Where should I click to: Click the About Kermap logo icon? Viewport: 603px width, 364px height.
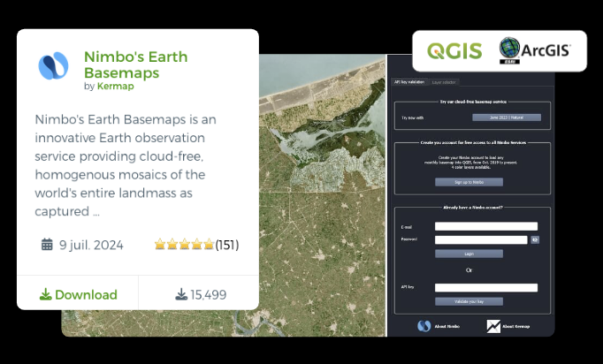pos(493,326)
